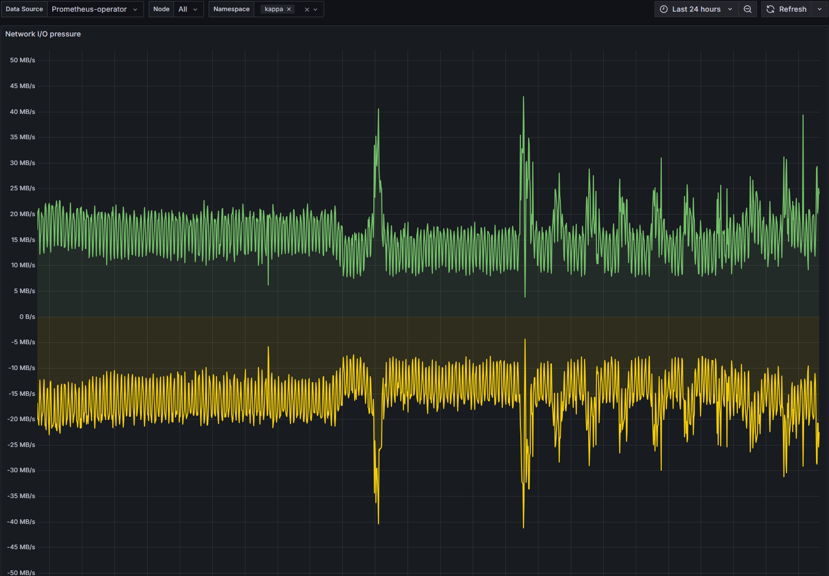Expand the Namespace selector chevron
The height and width of the screenshot is (576, 829).
(x=316, y=9)
